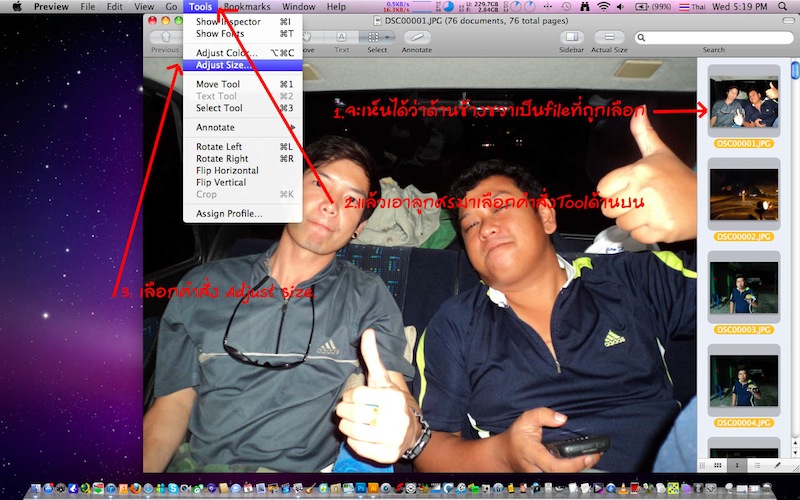Click the DSC00003.JPG file name label
The image size is (800, 500).
744,330
